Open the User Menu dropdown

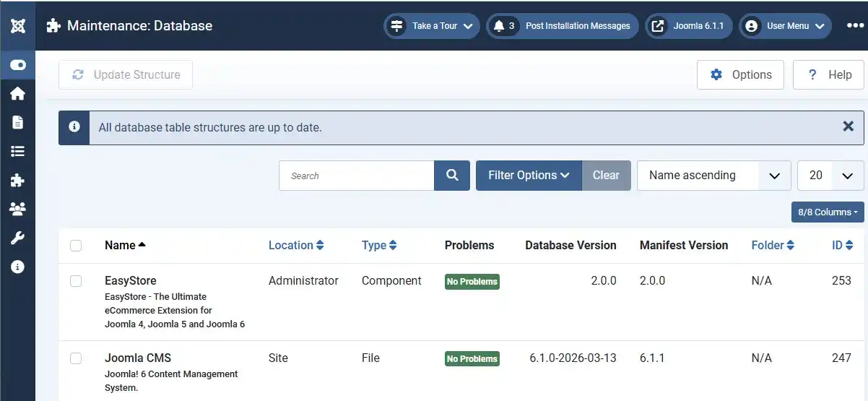point(785,26)
